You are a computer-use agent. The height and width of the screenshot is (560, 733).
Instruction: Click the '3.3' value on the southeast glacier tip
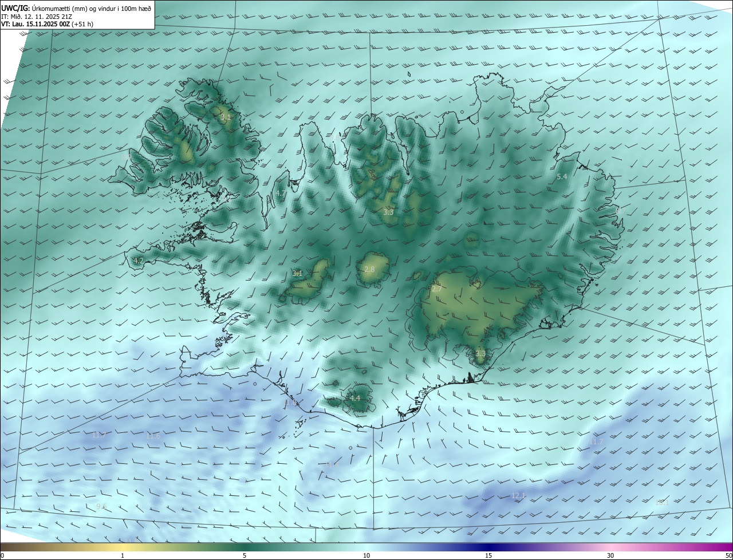click(x=480, y=354)
